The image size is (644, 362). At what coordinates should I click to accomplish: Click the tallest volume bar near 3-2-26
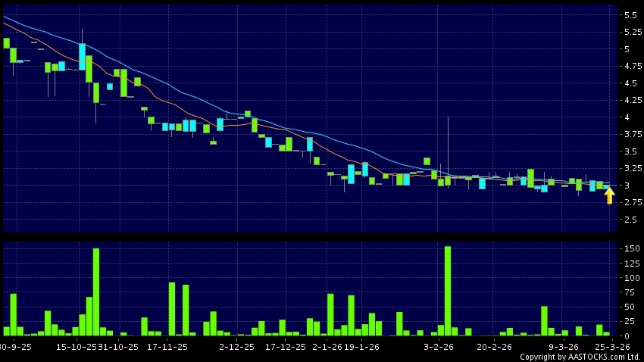pos(448,291)
